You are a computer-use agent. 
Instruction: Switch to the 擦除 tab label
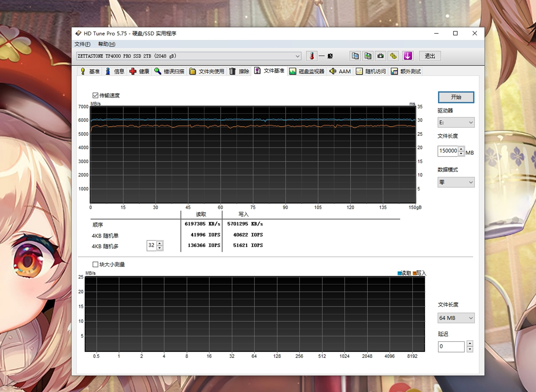click(x=244, y=71)
